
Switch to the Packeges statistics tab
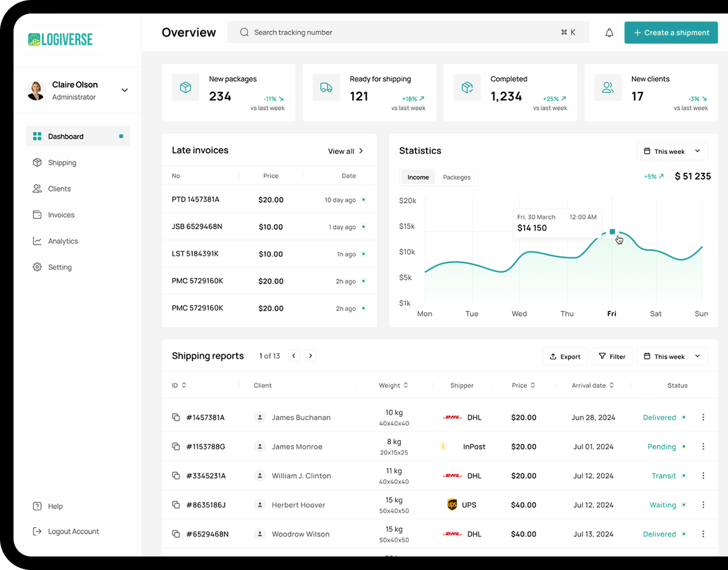(x=456, y=177)
